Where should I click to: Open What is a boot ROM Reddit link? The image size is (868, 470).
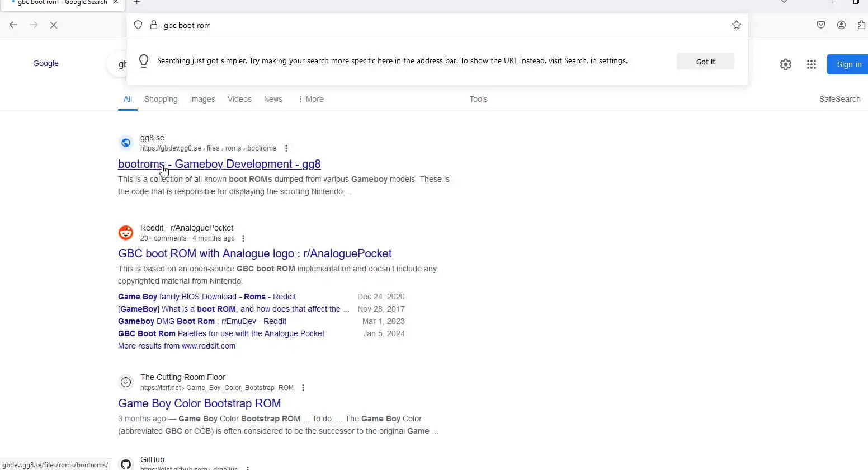(233, 309)
